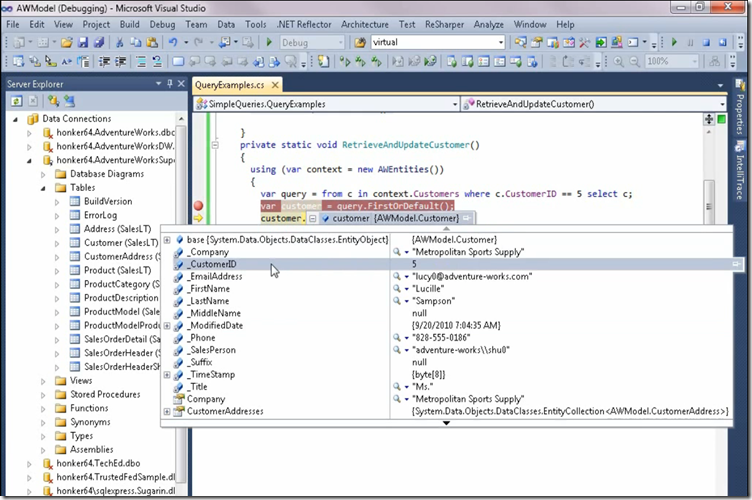This screenshot has width=752, height=500.
Task: Click the "Metropolitan Sports Supply" _Company value
Action: tap(468, 252)
